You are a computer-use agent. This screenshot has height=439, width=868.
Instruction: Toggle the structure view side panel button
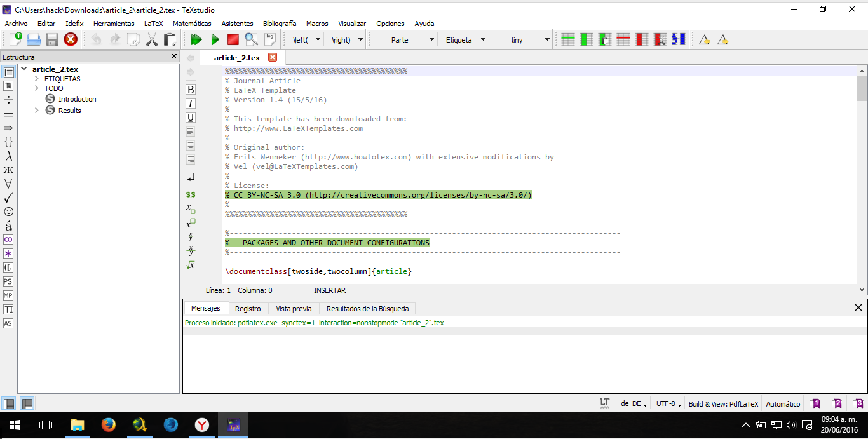[x=8, y=72]
